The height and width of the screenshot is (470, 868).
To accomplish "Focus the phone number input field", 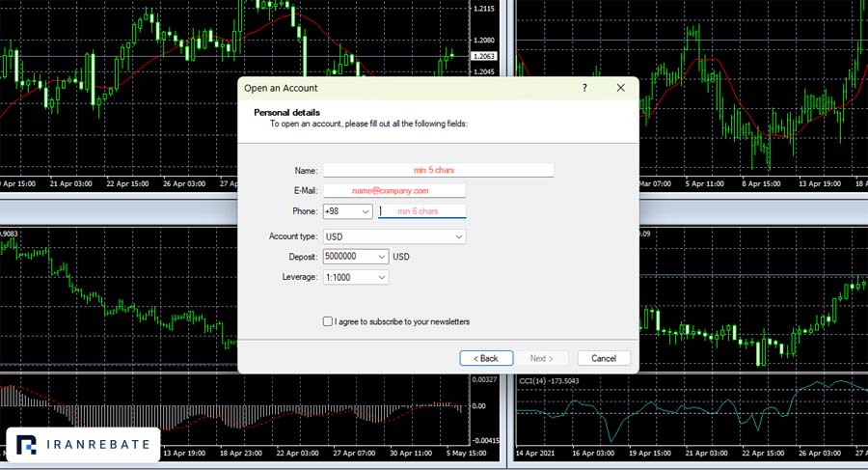I will (x=421, y=211).
